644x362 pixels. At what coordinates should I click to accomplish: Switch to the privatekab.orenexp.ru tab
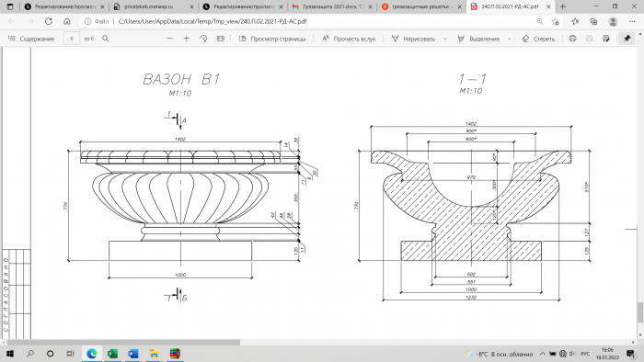(153, 6)
